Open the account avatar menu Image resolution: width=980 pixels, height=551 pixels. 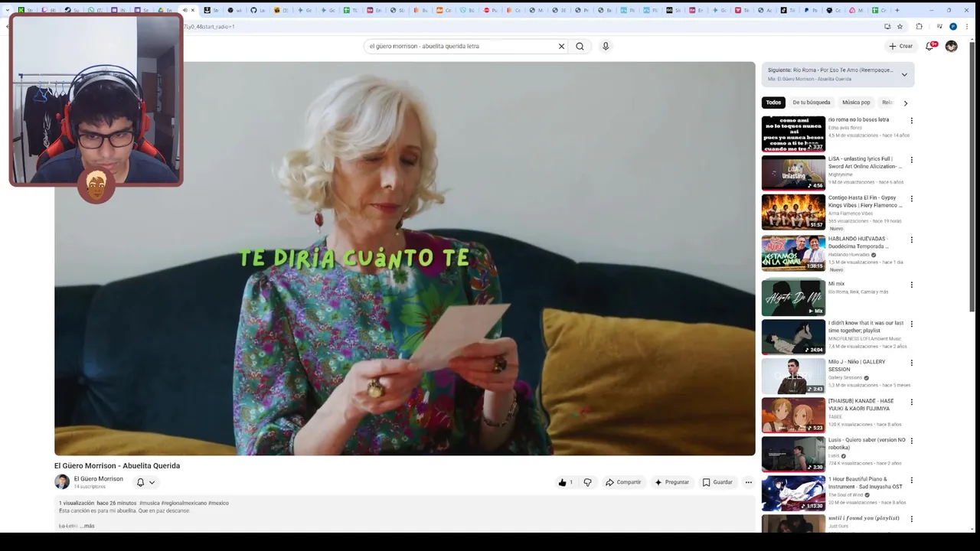(x=951, y=46)
